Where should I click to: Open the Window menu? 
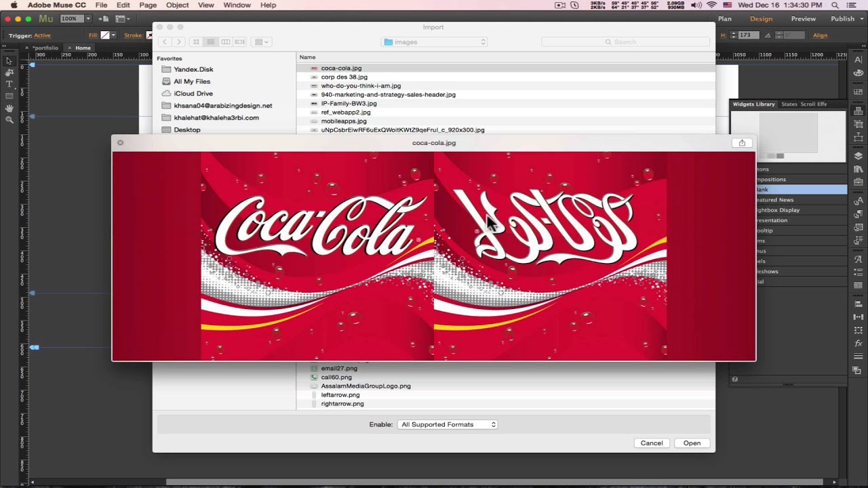click(237, 5)
